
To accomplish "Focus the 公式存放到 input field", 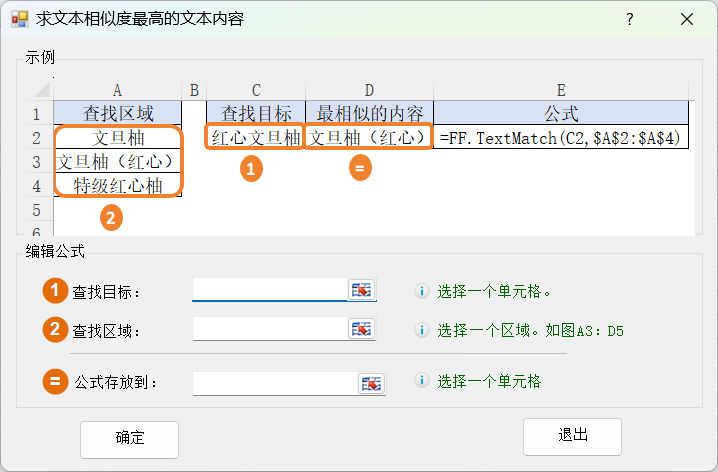I will pos(274,383).
